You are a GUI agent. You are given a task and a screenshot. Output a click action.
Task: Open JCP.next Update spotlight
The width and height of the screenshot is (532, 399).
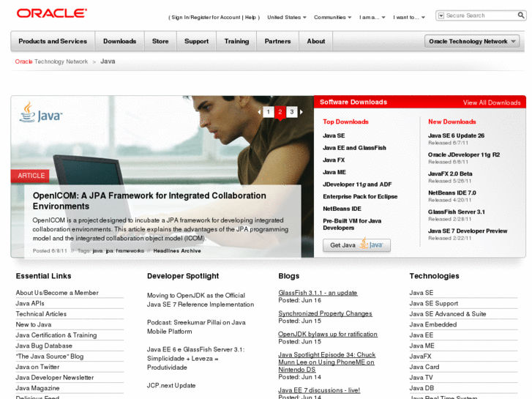click(x=171, y=385)
